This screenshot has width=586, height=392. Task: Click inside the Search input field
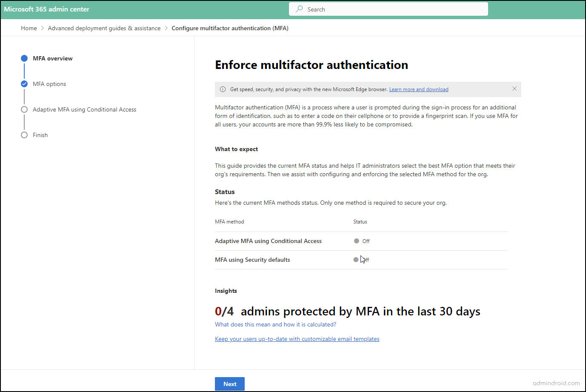click(x=388, y=9)
